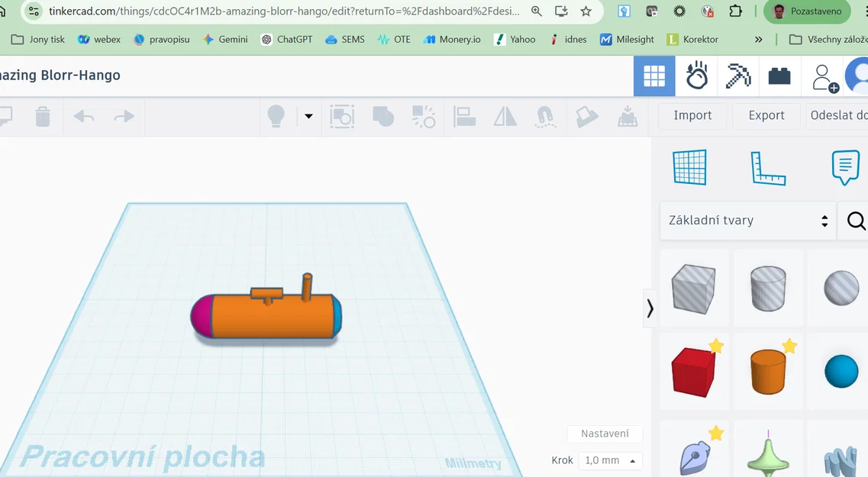This screenshot has width=868, height=477.
Task: Open the Bricks mode
Action: [x=779, y=76]
